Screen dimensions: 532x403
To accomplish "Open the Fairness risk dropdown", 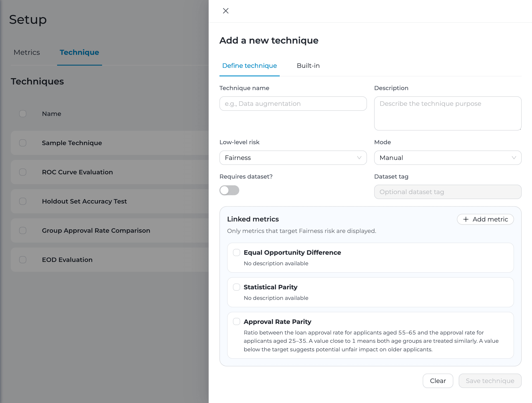I will (293, 158).
